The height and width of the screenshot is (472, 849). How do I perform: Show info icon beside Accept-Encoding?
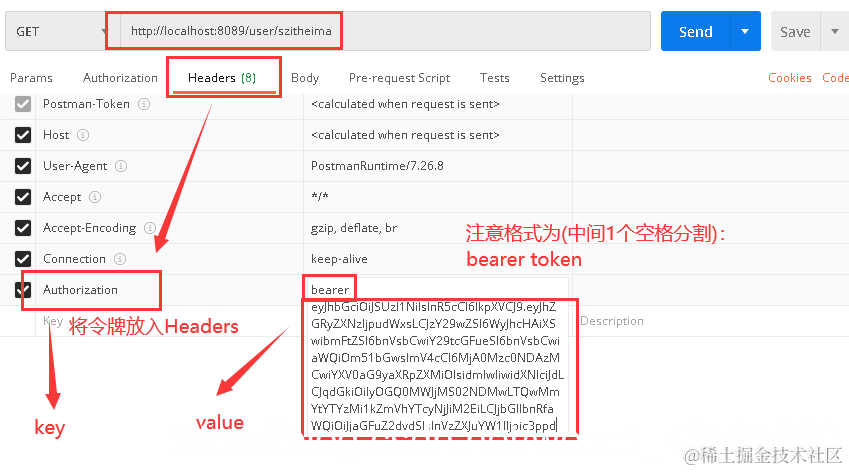[x=150, y=228]
